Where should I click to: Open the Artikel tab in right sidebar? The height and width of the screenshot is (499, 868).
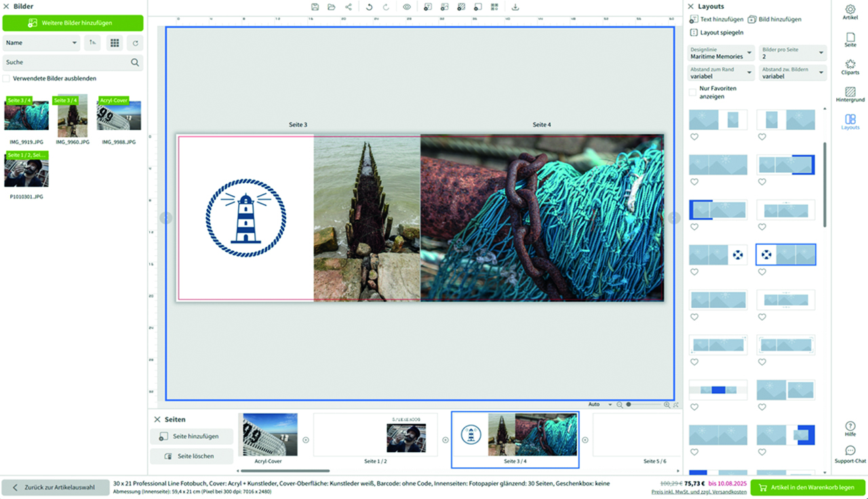(x=850, y=12)
